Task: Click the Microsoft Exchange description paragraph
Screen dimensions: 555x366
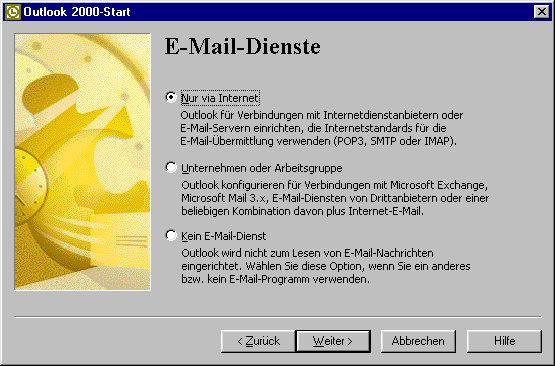Action: click(335, 198)
